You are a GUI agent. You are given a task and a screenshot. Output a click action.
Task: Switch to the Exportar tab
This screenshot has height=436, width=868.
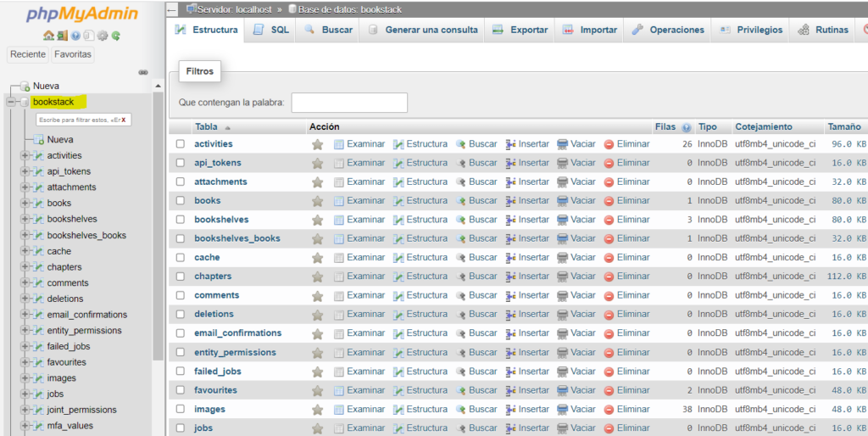pos(520,30)
